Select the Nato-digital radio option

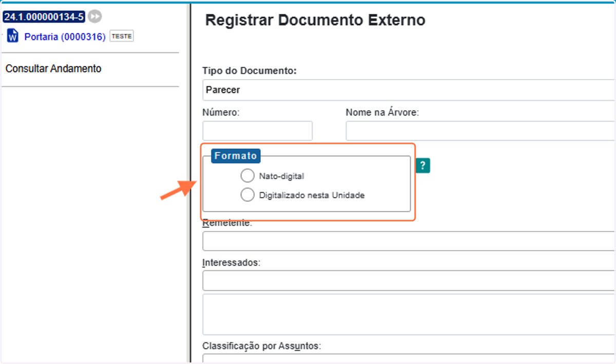[247, 176]
